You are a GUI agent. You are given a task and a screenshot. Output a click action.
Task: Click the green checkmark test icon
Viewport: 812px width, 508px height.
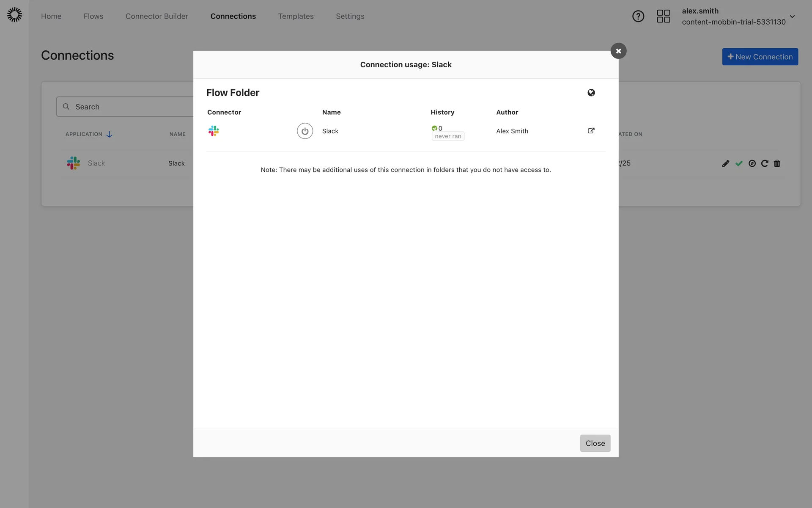click(738, 163)
